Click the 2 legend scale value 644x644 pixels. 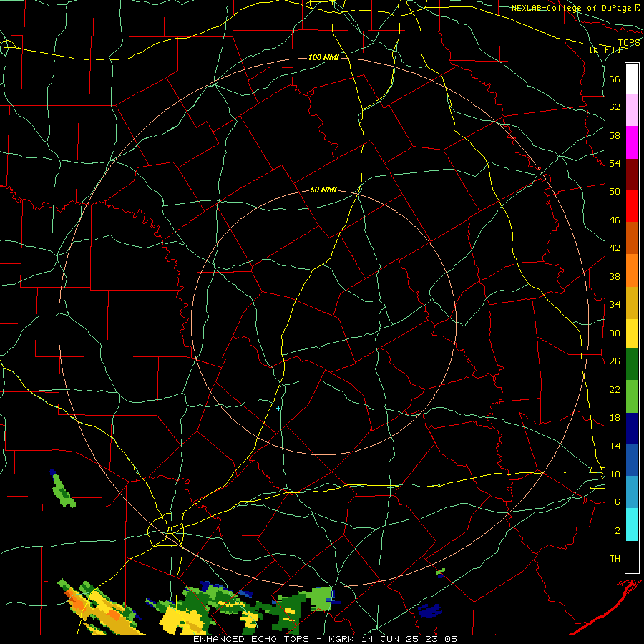click(618, 531)
